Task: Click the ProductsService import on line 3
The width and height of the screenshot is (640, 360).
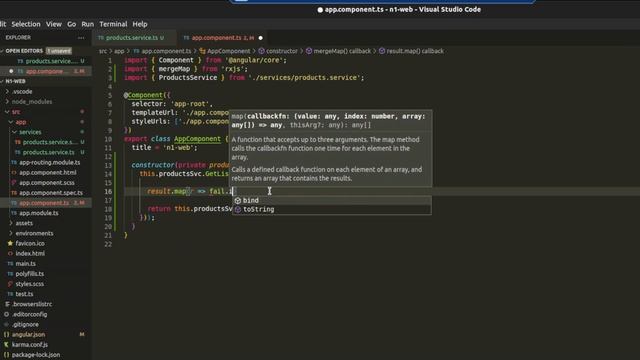Action: click(x=188, y=78)
